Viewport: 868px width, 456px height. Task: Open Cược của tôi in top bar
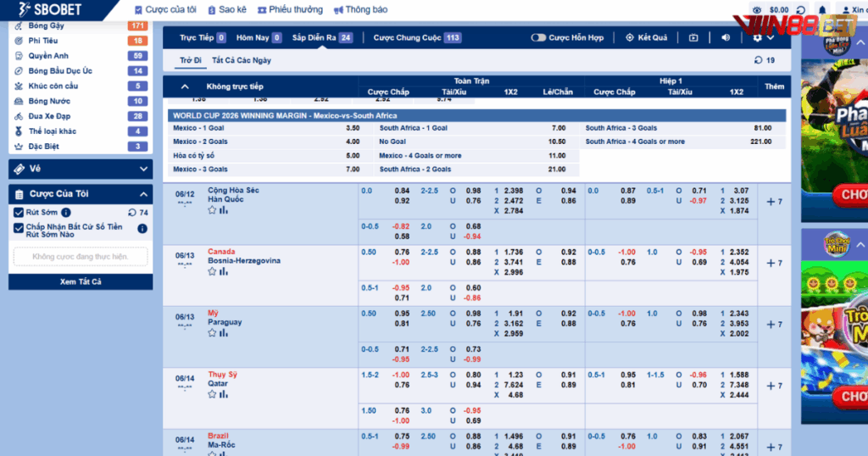click(165, 9)
